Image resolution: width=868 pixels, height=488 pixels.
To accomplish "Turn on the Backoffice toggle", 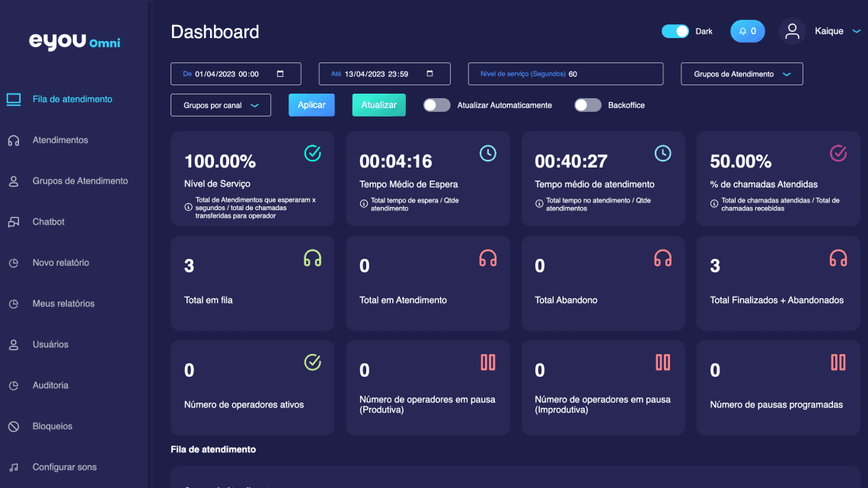I will (x=587, y=105).
